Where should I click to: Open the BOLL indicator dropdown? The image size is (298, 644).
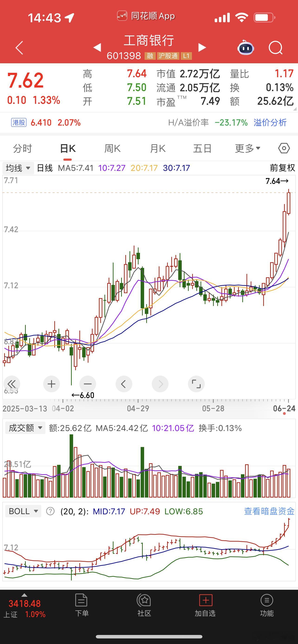point(23,511)
